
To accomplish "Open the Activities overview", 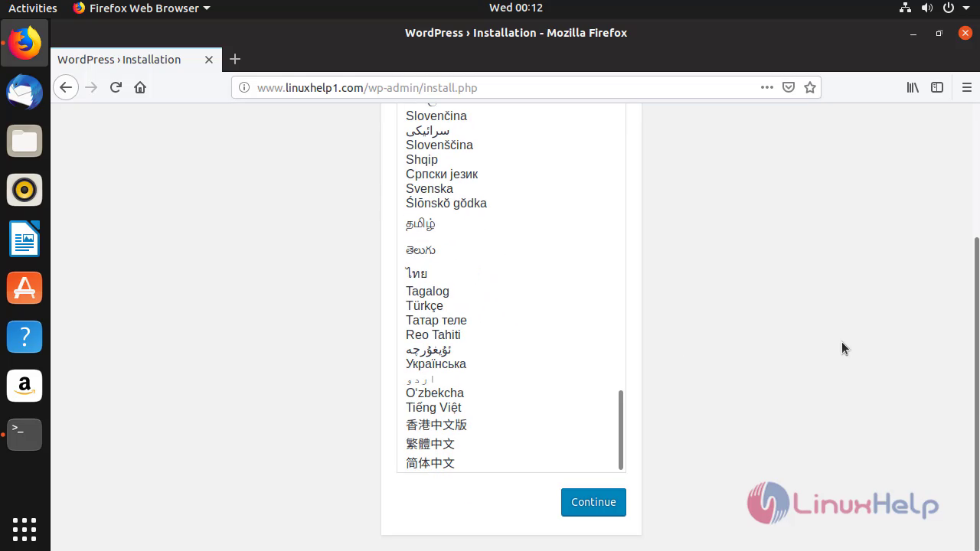I will tap(32, 8).
